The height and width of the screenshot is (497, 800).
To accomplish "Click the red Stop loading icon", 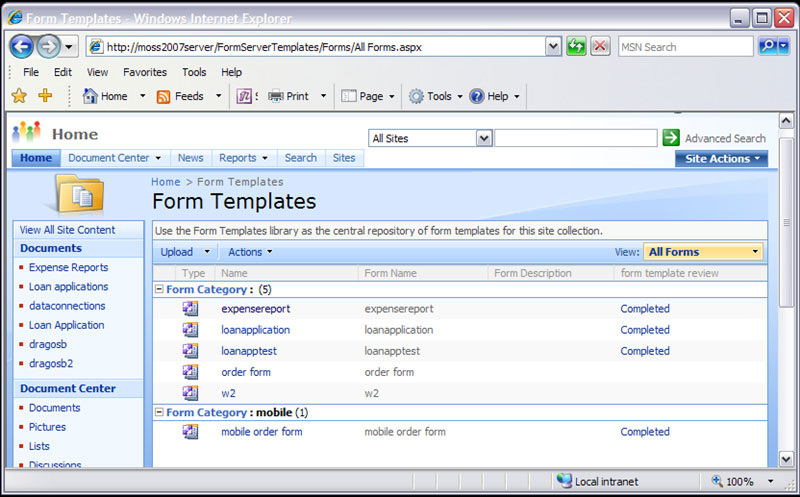I will pyautogui.click(x=600, y=47).
